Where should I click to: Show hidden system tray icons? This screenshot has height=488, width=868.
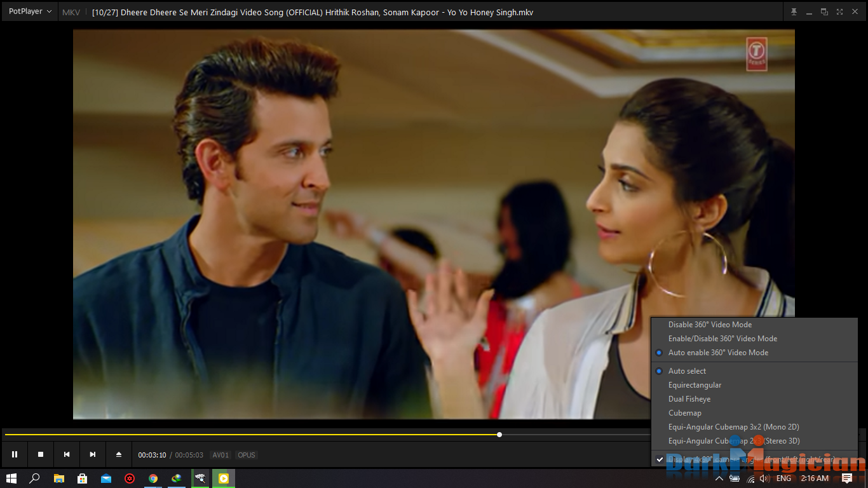[x=719, y=478]
